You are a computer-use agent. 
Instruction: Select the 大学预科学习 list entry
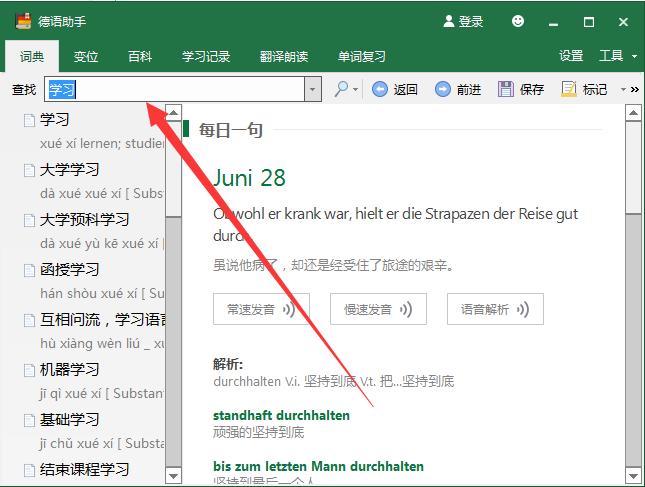click(84, 220)
